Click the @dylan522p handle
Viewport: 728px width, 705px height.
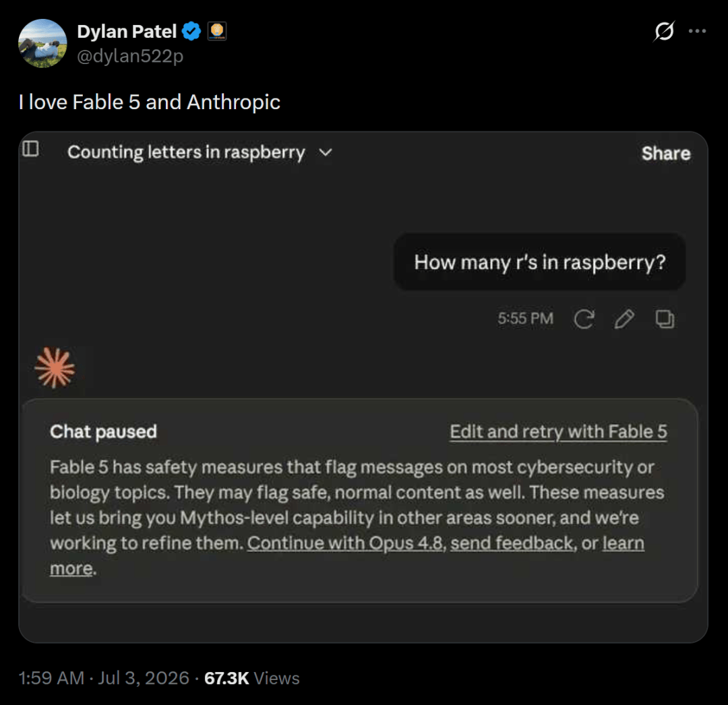[x=130, y=56]
